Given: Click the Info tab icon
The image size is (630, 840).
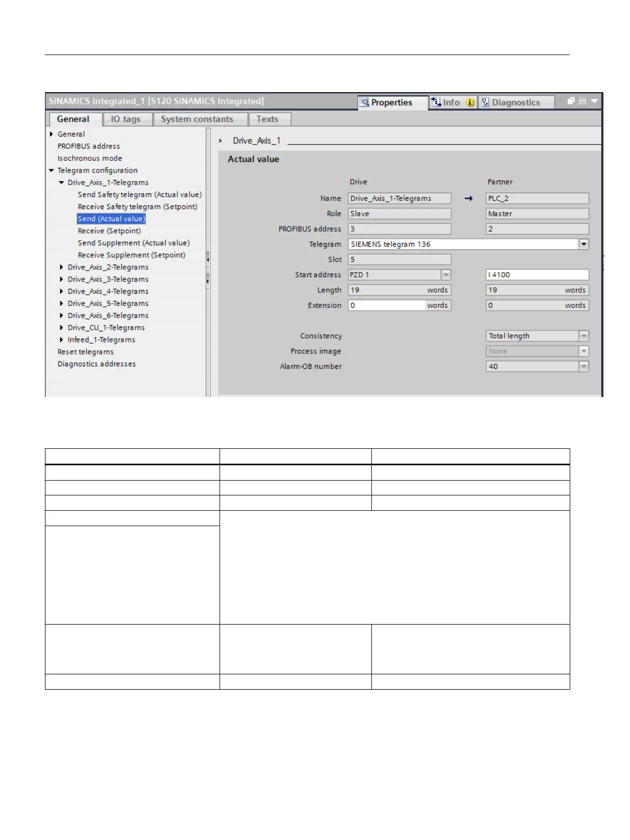Looking at the screenshot, I should (436, 102).
